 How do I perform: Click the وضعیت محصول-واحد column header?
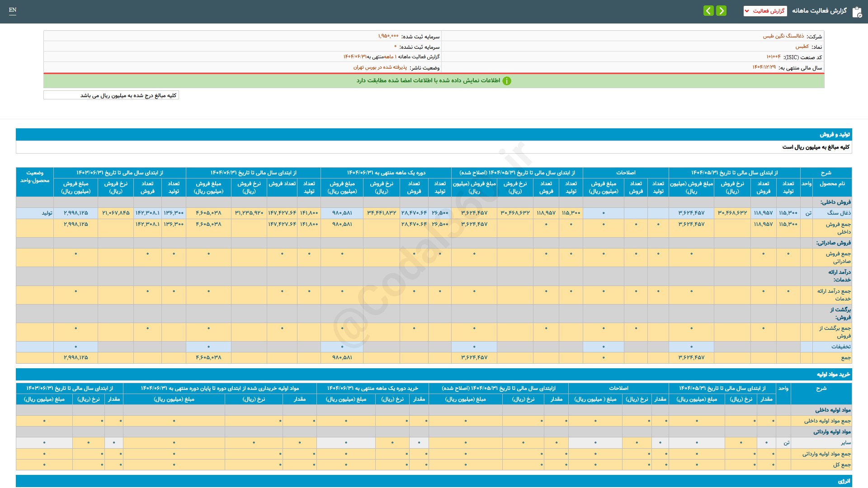[35, 177]
